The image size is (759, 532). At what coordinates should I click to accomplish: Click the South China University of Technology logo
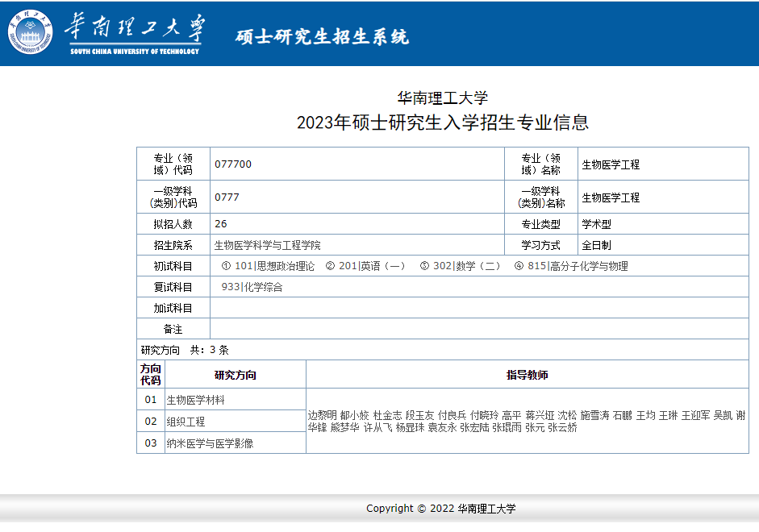(x=105, y=34)
